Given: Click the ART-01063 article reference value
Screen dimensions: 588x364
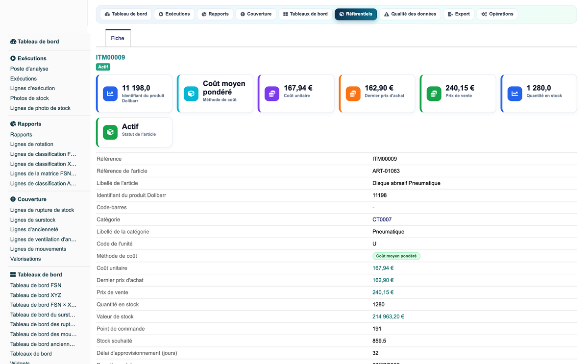Looking at the screenshot, I should [386, 171].
